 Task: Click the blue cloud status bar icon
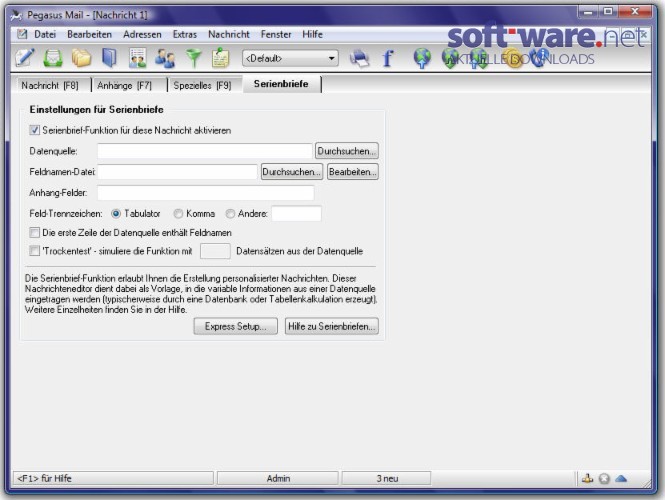tap(621, 478)
